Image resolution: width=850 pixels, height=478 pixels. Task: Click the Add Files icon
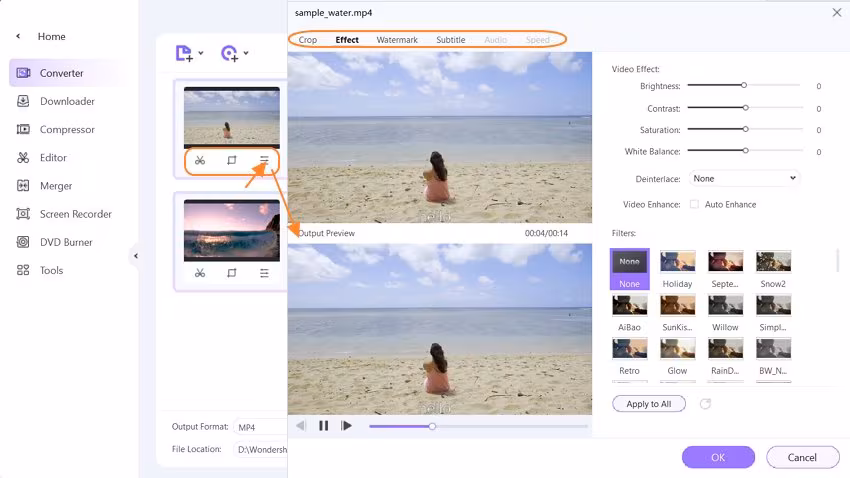184,53
